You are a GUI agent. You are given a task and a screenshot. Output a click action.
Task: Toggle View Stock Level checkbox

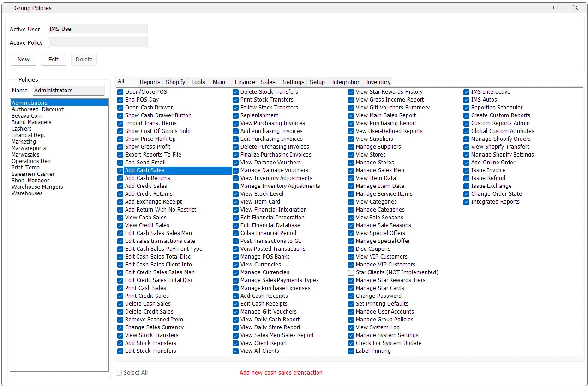click(236, 194)
